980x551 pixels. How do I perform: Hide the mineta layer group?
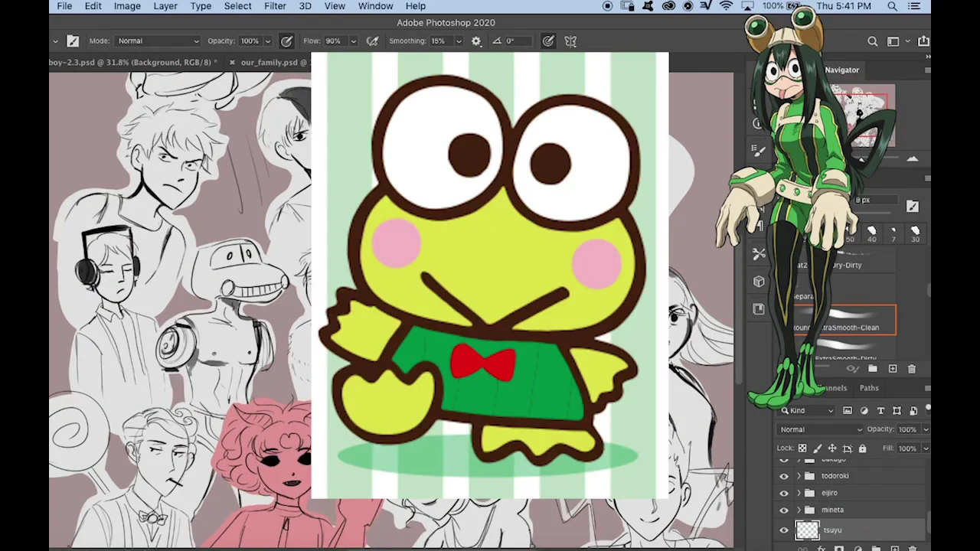tap(783, 510)
